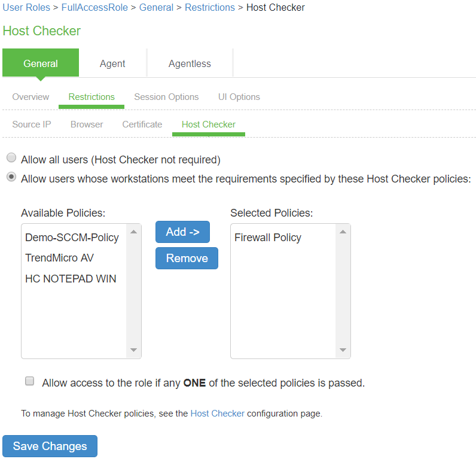Choose Allow users whose workstations meet requirements
476x459 pixels.
11,177
